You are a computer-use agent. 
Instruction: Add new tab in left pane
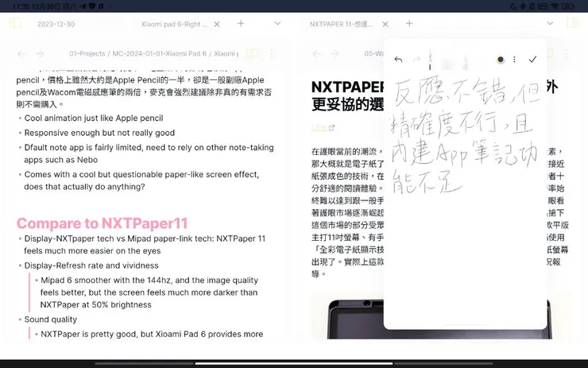[x=241, y=23]
